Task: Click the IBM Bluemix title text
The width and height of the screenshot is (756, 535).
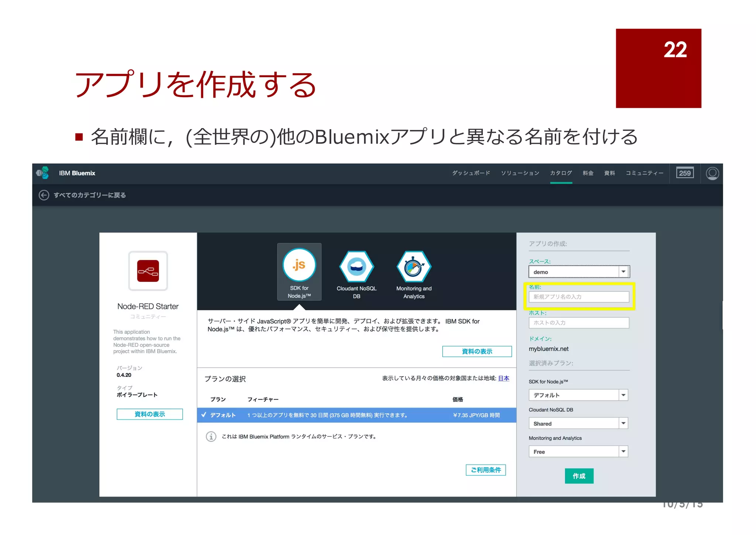Action: coord(77,173)
